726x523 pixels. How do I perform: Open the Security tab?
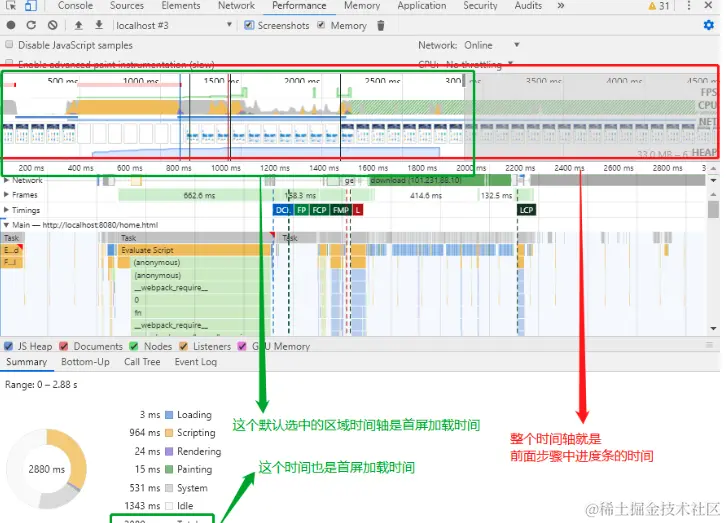[480, 6]
